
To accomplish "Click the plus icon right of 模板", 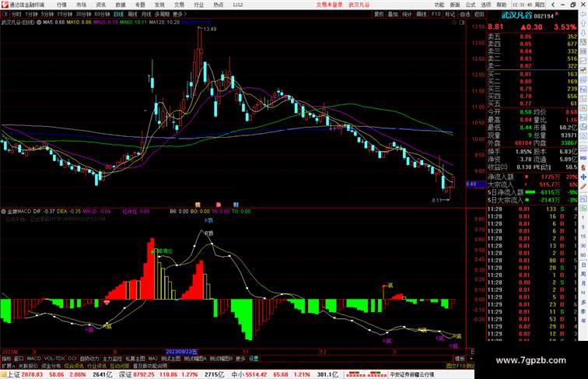I will (471, 359).
